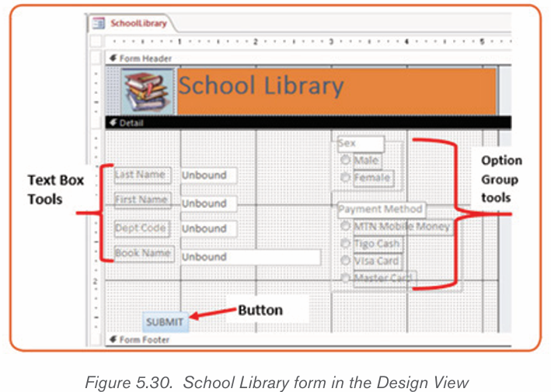Select the Female option label
Image resolution: width=551 pixels, height=392 pixels.
(x=374, y=178)
